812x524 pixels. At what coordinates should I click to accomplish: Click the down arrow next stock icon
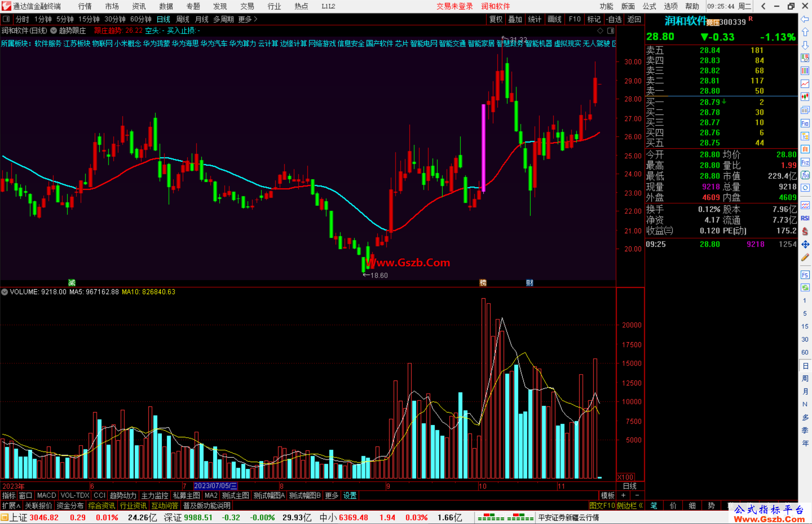[805, 45]
